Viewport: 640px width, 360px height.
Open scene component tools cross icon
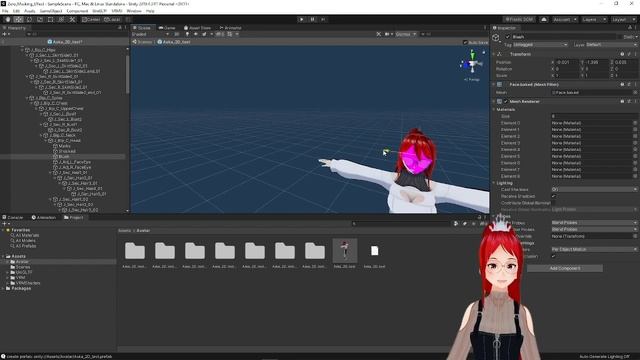[x=378, y=34]
